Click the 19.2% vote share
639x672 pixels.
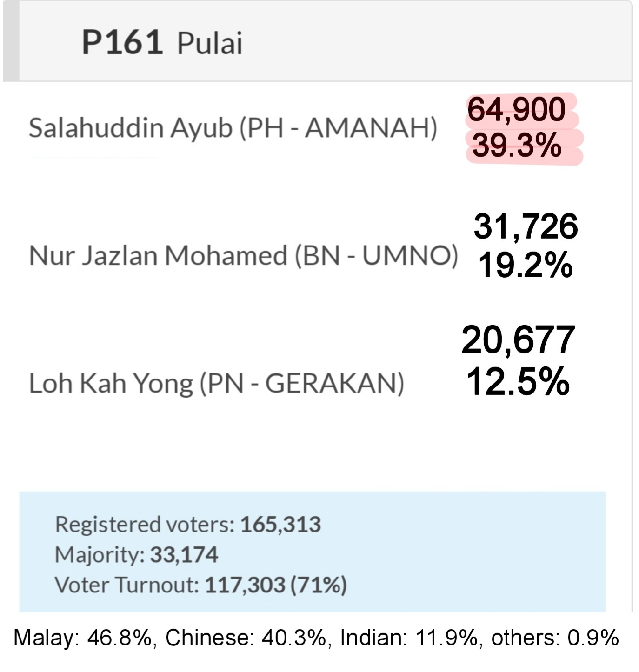click(x=525, y=265)
